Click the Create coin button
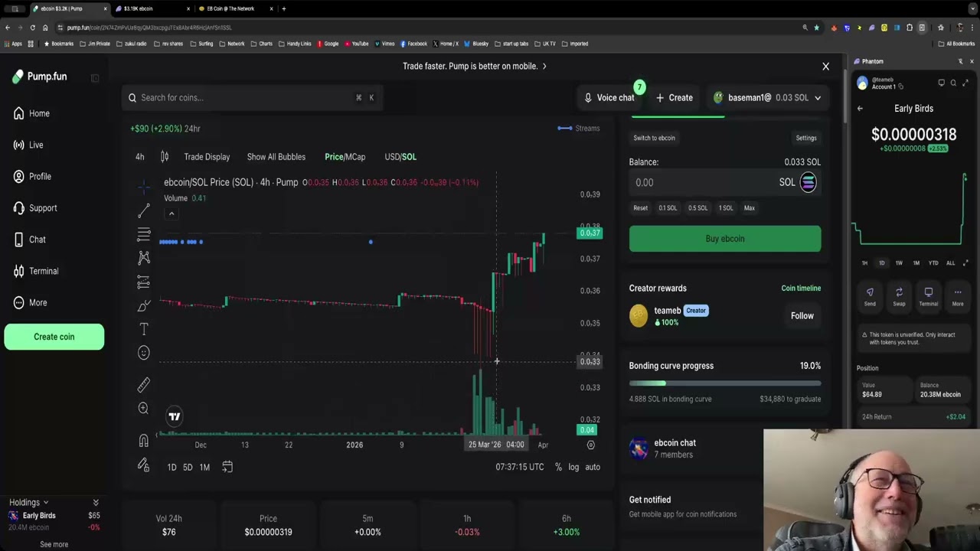 tap(54, 337)
